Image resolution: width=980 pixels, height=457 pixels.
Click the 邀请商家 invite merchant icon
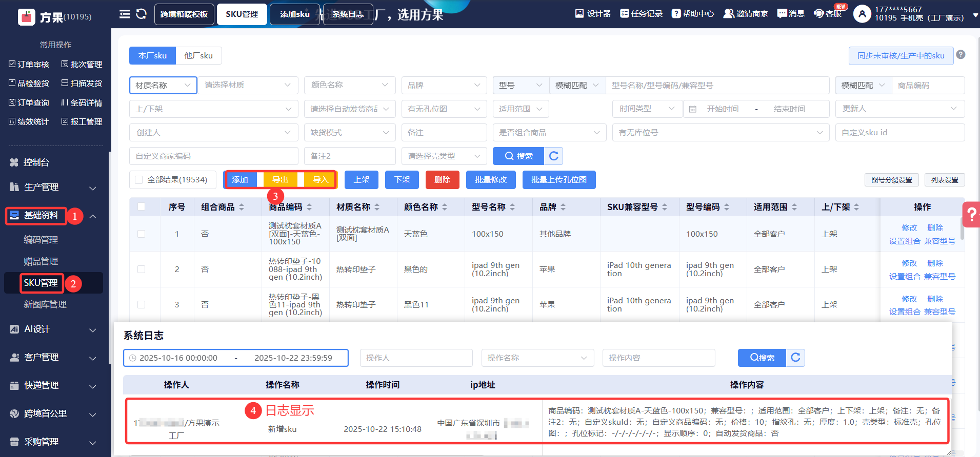pos(729,13)
